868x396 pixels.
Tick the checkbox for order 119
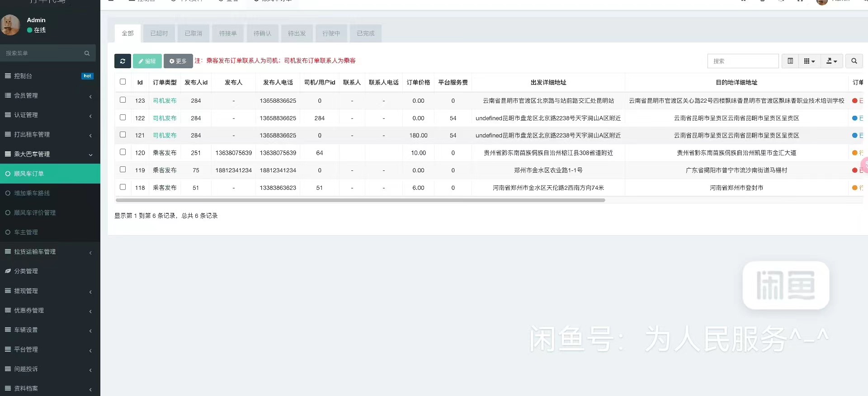(x=123, y=170)
